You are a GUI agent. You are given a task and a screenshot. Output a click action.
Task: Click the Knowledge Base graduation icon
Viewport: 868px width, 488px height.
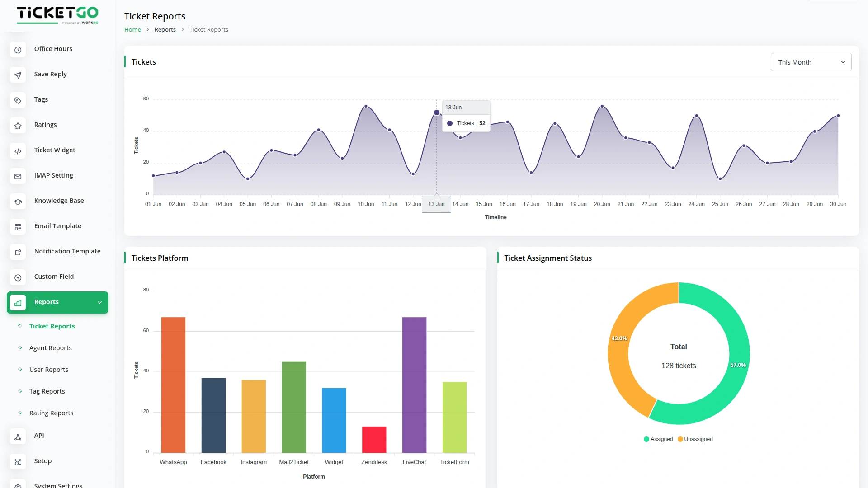click(18, 202)
